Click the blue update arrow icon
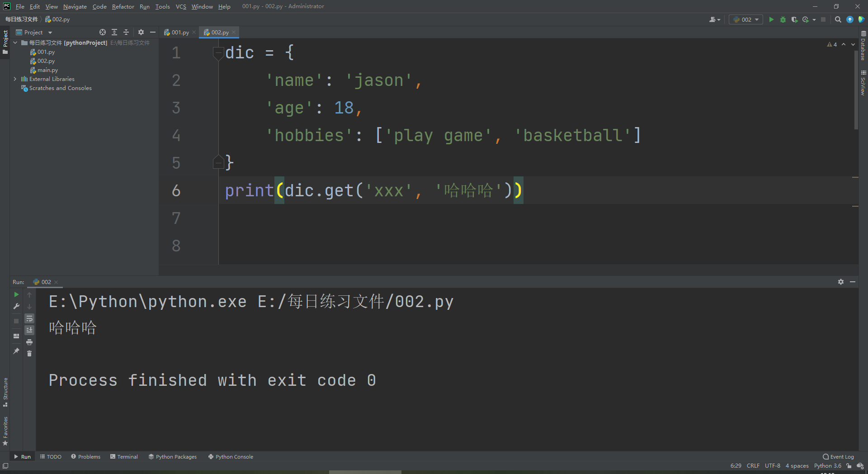This screenshot has height=474, width=868. [x=850, y=19]
